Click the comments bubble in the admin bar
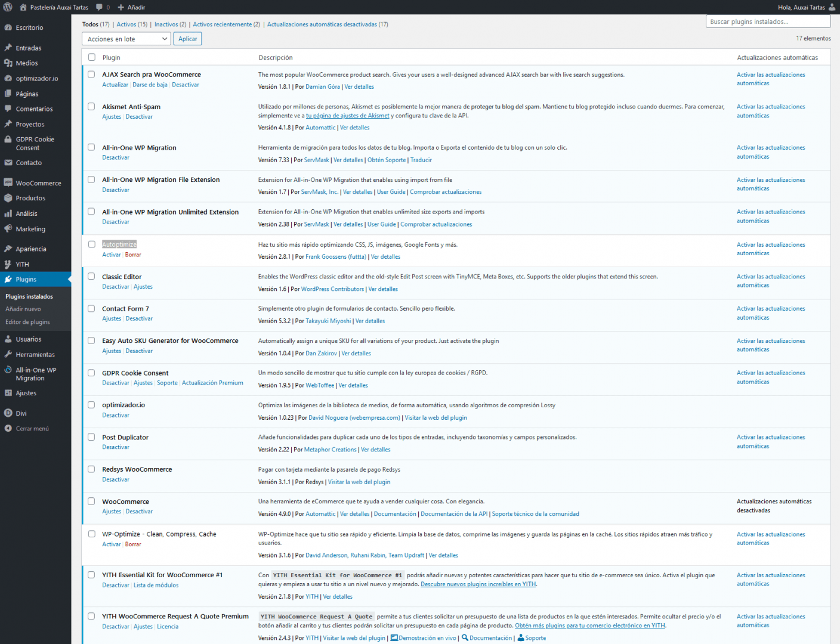 tap(99, 7)
